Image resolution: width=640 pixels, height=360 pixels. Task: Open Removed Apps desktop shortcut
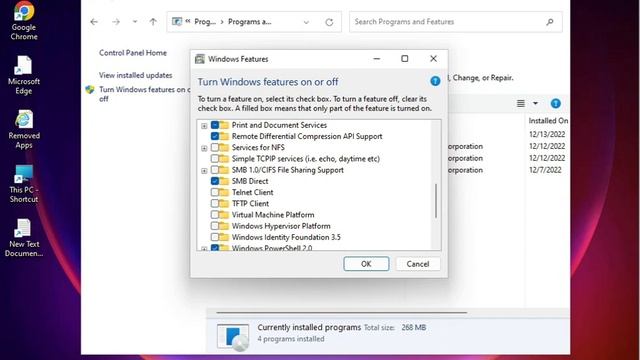tap(24, 130)
